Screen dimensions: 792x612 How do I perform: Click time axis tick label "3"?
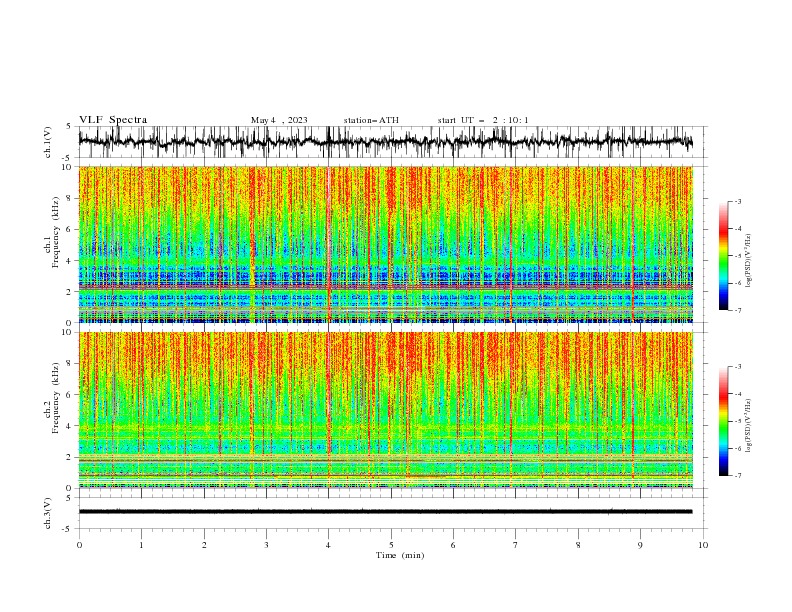point(266,545)
